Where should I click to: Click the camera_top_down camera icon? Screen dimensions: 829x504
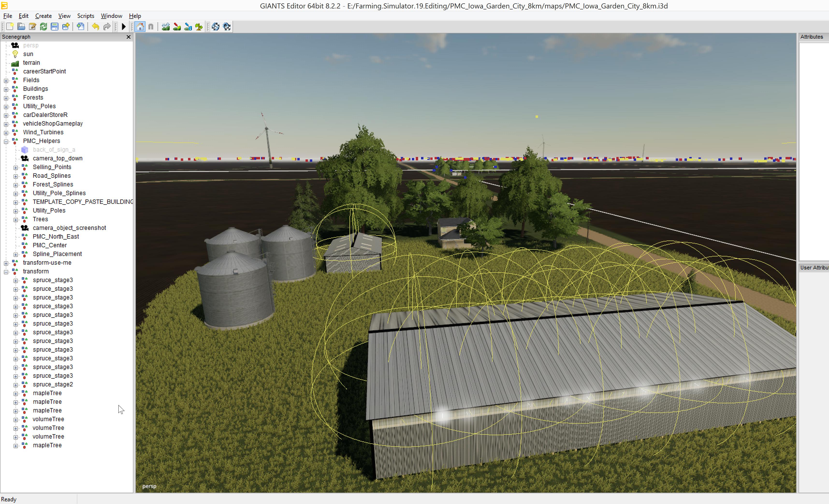[x=25, y=158]
